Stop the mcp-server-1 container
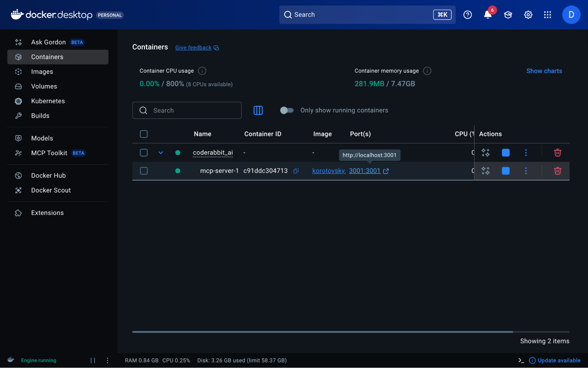This screenshot has width=588, height=368. [506, 171]
